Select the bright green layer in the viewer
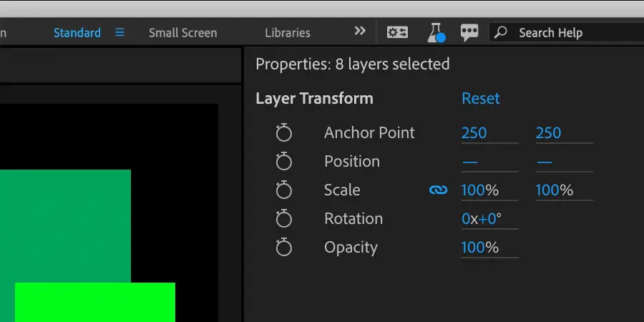Screen dimensions: 644x322 (x=94, y=302)
